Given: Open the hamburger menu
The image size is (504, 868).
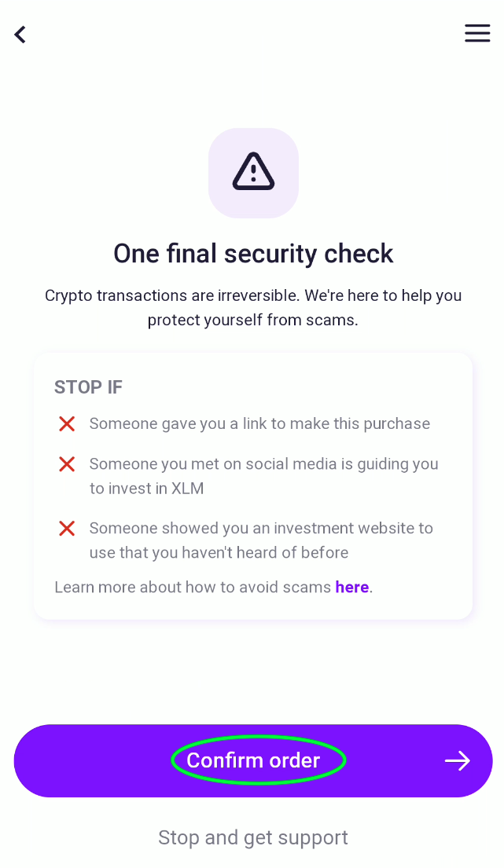Looking at the screenshot, I should point(477,33).
